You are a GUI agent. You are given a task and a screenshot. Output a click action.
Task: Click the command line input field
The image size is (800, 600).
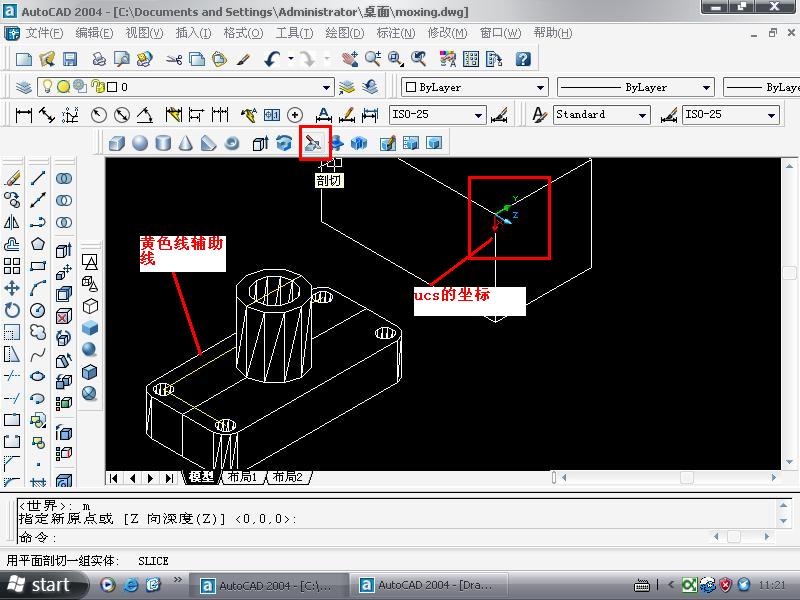click(x=400, y=538)
